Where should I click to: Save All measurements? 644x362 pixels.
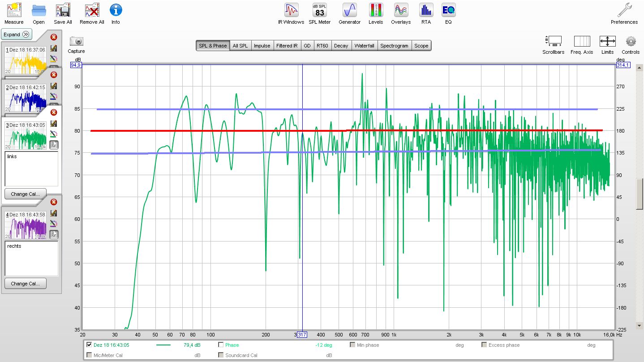coord(63,13)
